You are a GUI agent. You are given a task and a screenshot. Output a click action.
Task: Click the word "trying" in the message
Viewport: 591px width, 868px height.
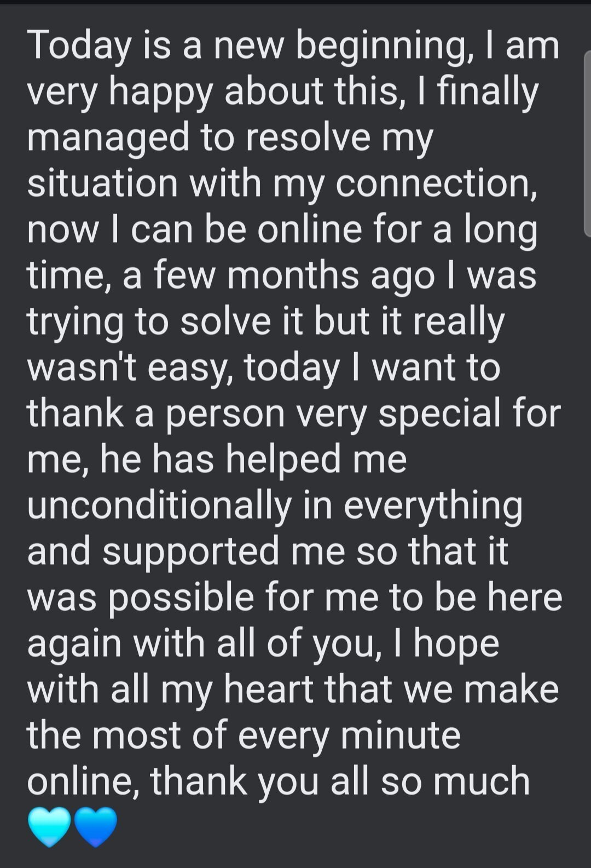76,322
